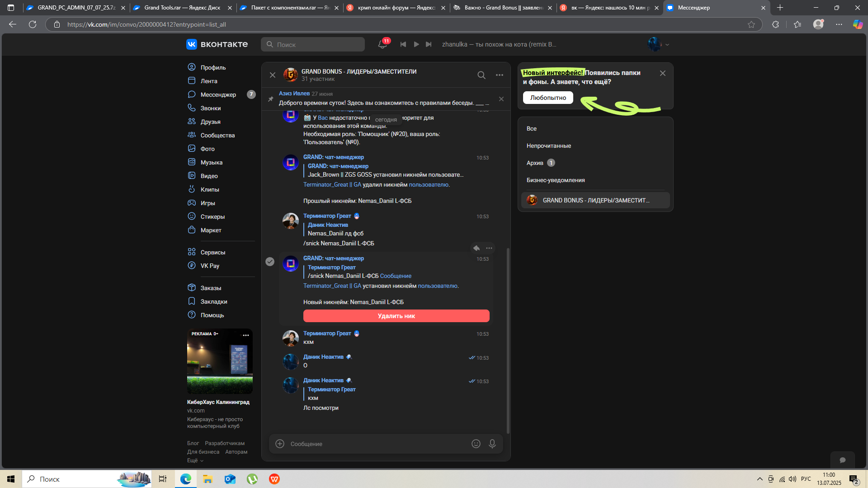This screenshot has width=868, height=488.
Task: Open GRAND BONUS chat in right list
Action: [595, 200]
